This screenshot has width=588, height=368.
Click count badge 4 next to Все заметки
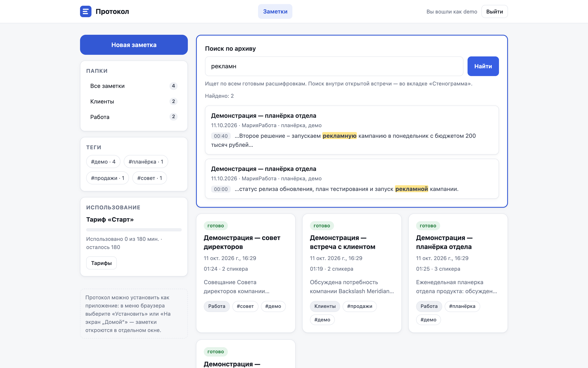[174, 86]
